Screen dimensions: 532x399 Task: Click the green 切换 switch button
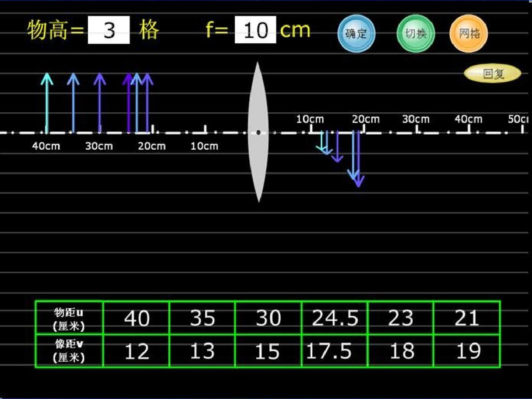[x=416, y=34]
